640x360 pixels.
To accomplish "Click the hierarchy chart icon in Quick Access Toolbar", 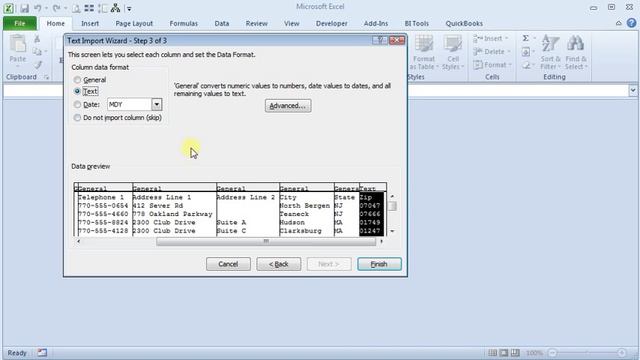I will pyautogui.click(x=116, y=8).
